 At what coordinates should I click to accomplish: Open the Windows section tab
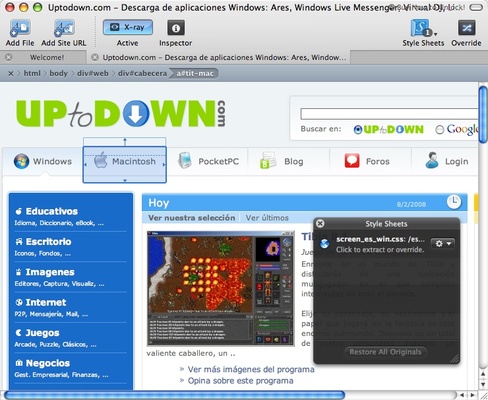click(43, 162)
